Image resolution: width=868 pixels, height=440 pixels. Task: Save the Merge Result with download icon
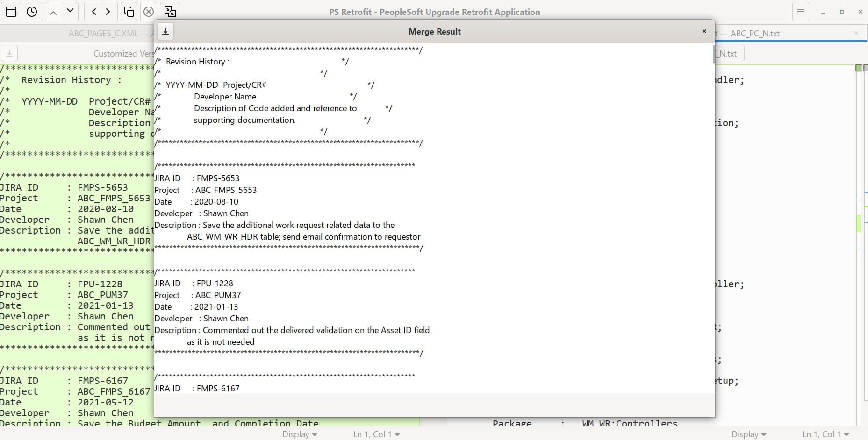click(x=165, y=31)
